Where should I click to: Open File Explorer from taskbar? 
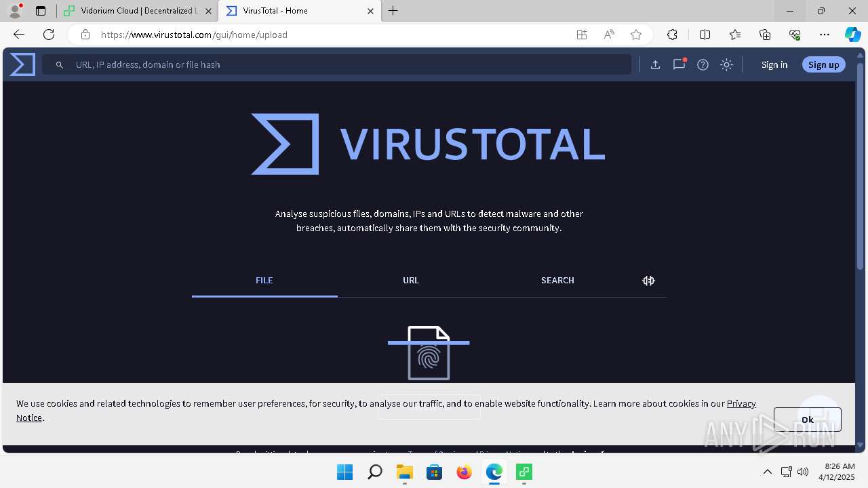(x=404, y=472)
